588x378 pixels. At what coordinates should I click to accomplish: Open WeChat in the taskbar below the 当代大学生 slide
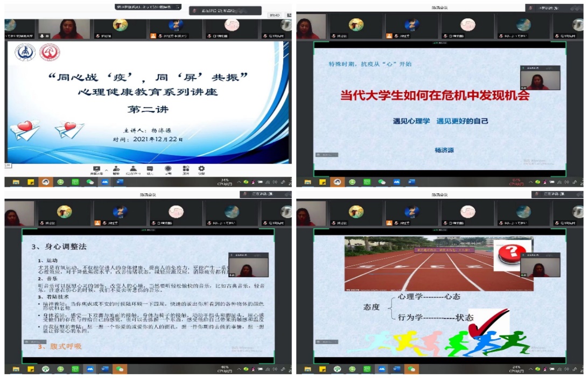coord(382,182)
